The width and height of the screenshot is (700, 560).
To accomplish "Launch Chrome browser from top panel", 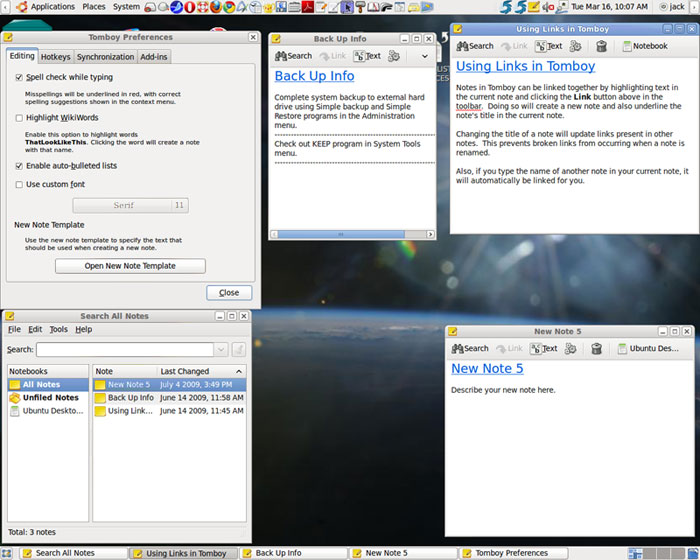I will (229, 7).
